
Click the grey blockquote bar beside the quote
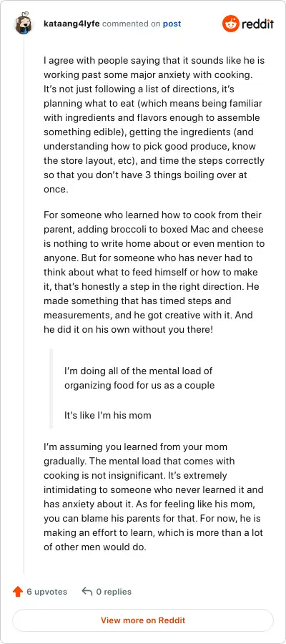51,389
